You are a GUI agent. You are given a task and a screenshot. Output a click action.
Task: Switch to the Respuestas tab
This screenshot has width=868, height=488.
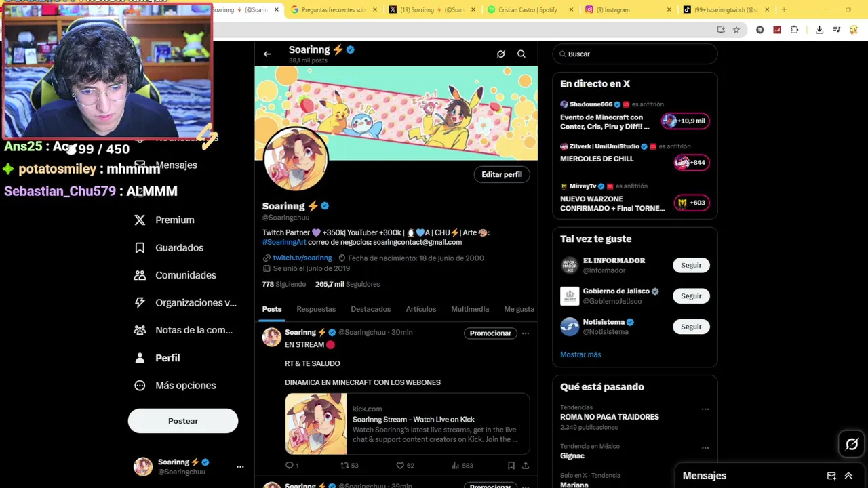pos(316,309)
